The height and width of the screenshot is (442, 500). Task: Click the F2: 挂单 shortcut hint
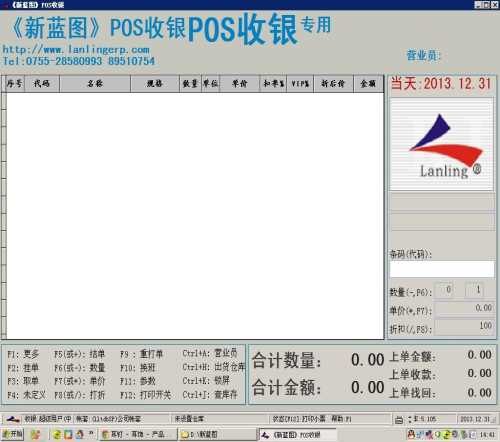[23, 368]
